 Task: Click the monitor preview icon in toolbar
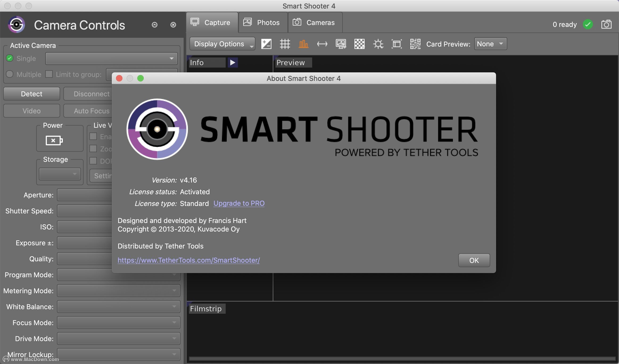click(x=341, y=44)
